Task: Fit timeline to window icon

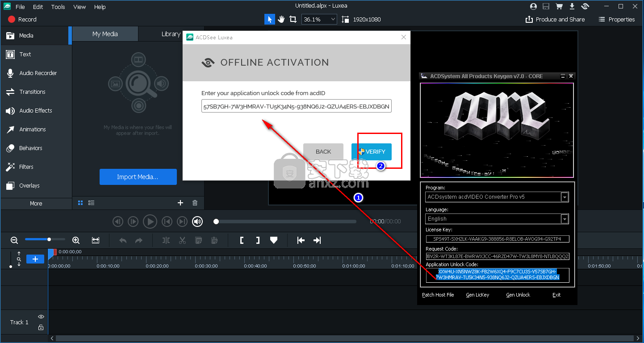Action: click(96, 240)
